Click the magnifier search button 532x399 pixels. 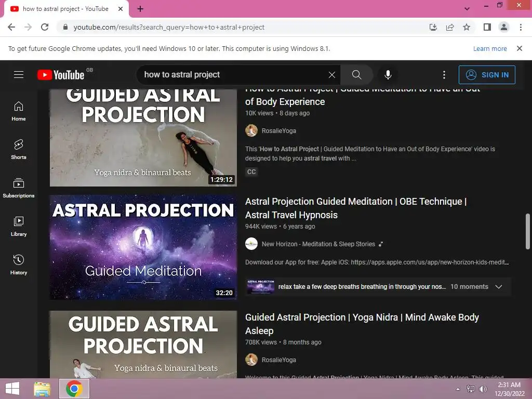[x=356, y=75]
